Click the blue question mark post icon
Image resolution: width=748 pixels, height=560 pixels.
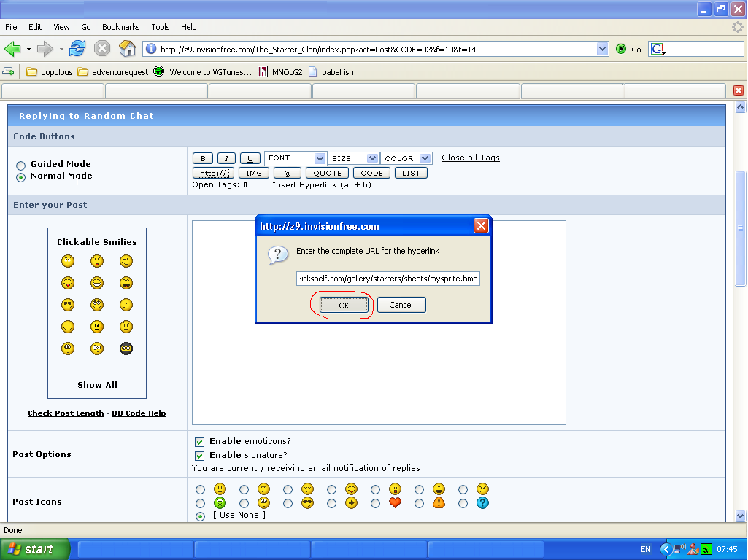coord(482,503)
